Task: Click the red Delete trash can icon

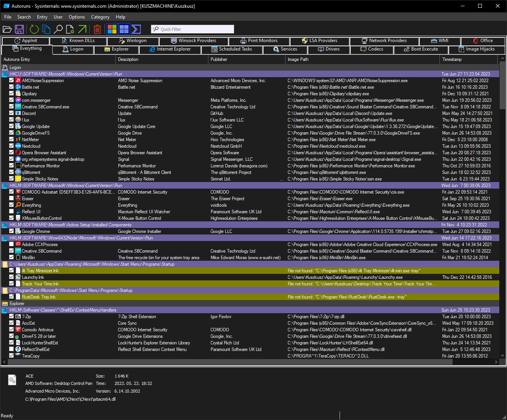Action: 97,29
